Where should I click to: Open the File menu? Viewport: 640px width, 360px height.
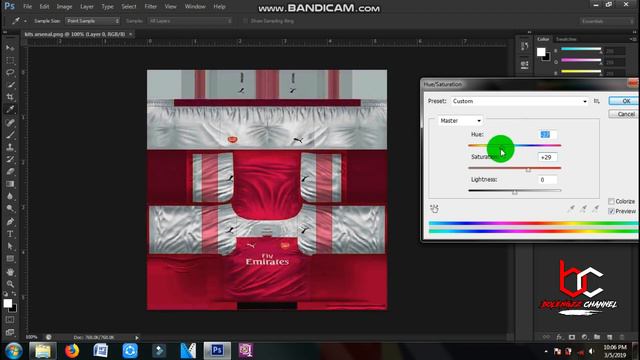tap(27, 7)
